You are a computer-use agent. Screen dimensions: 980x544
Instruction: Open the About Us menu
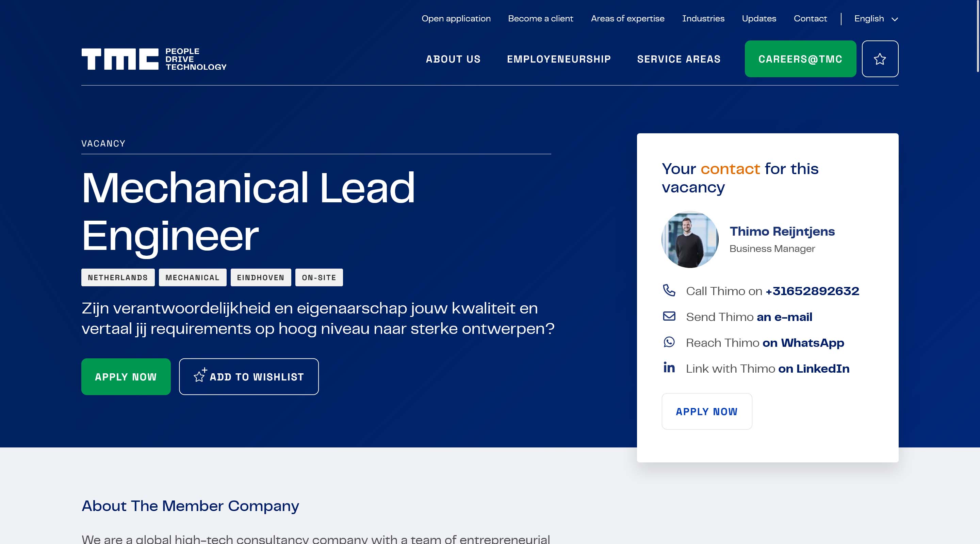pyautogui.click(x=453, y=59)
